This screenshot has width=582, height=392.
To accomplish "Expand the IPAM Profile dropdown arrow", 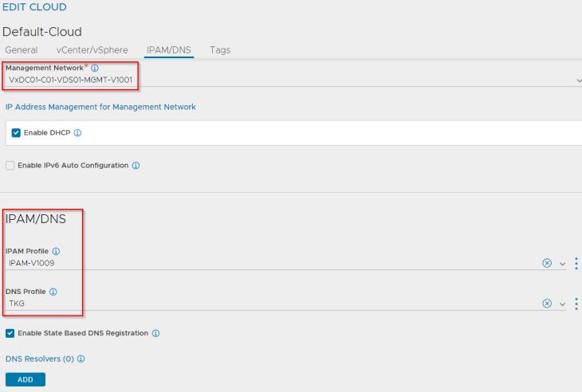I will (x=562, y=264).
